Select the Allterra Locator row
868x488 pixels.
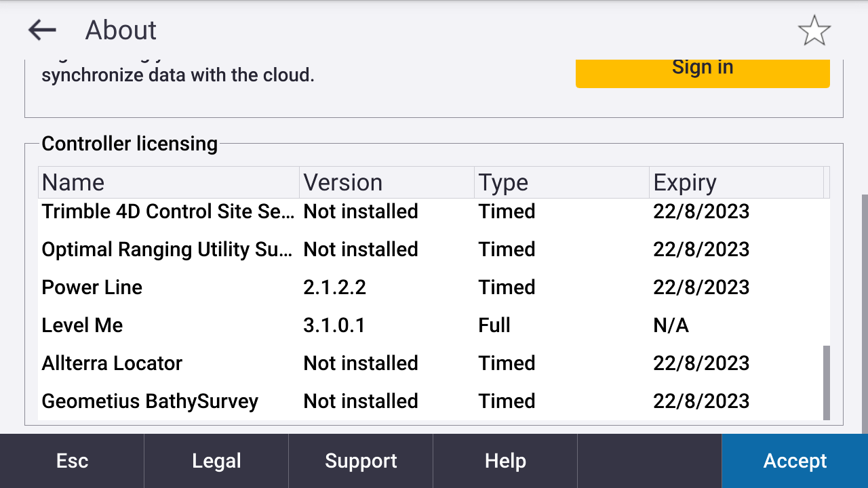point(431,363)
